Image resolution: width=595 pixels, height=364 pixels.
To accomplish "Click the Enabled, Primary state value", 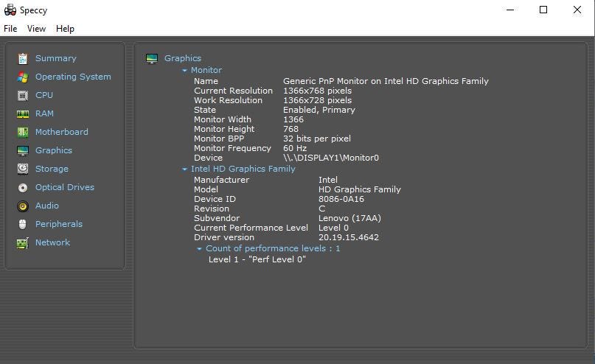I will [319, 110].
